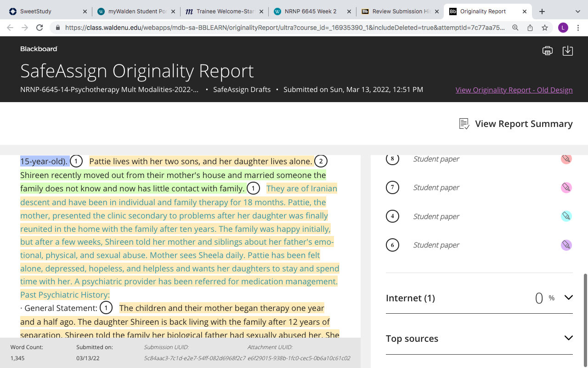Viewport: 588px width, 368px height.
Task: Click source number 8 circle
Action: coord(392,159)
